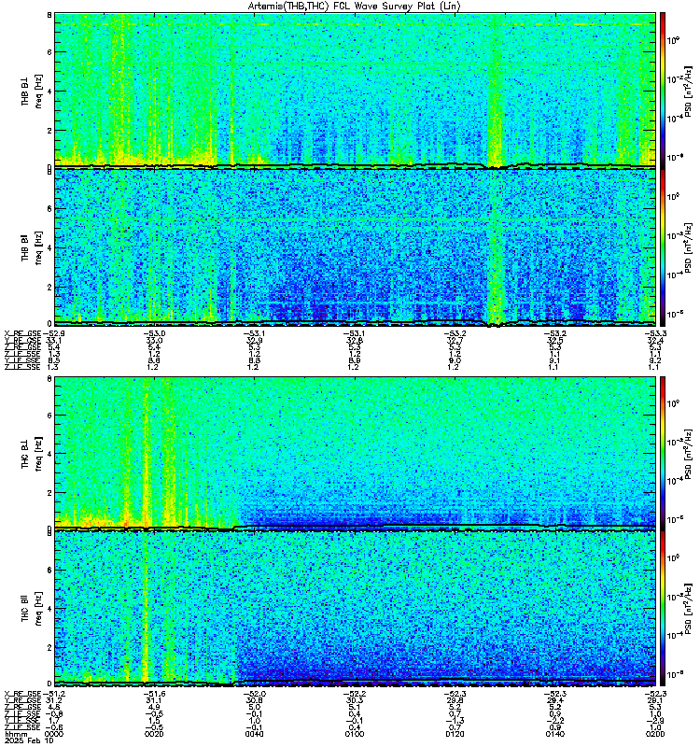Click the "-53.3" THB X position value
The width and height of the screenshot is (700, 747).
click(x=655, y=333)
